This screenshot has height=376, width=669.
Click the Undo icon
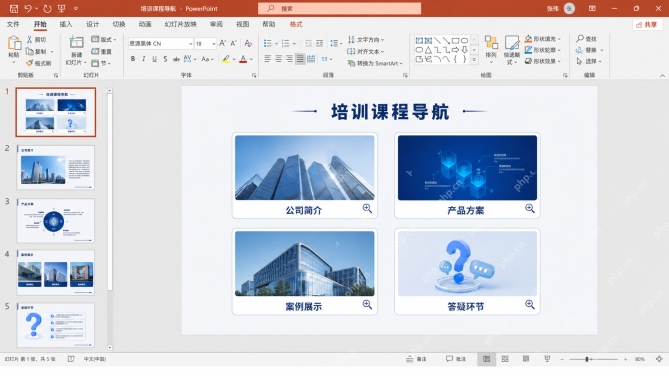click(28, 9)
